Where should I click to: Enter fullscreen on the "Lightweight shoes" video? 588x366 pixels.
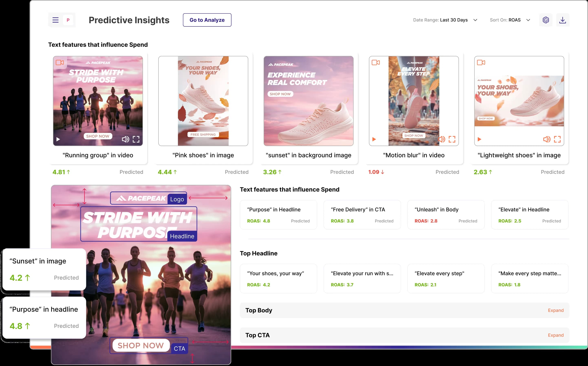coord(557,139)
